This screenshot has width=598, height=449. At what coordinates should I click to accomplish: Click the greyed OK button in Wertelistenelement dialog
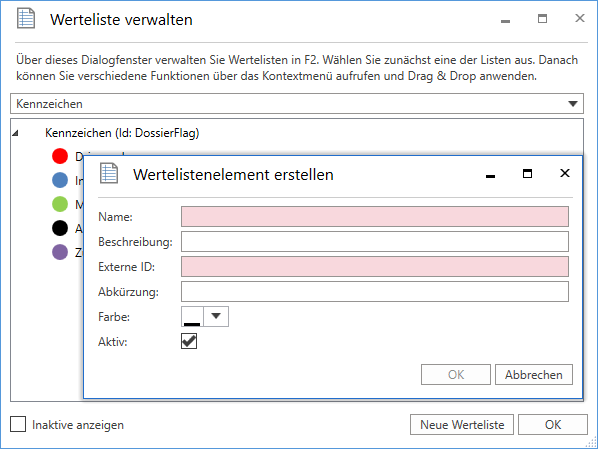click(x=456, y=375)
